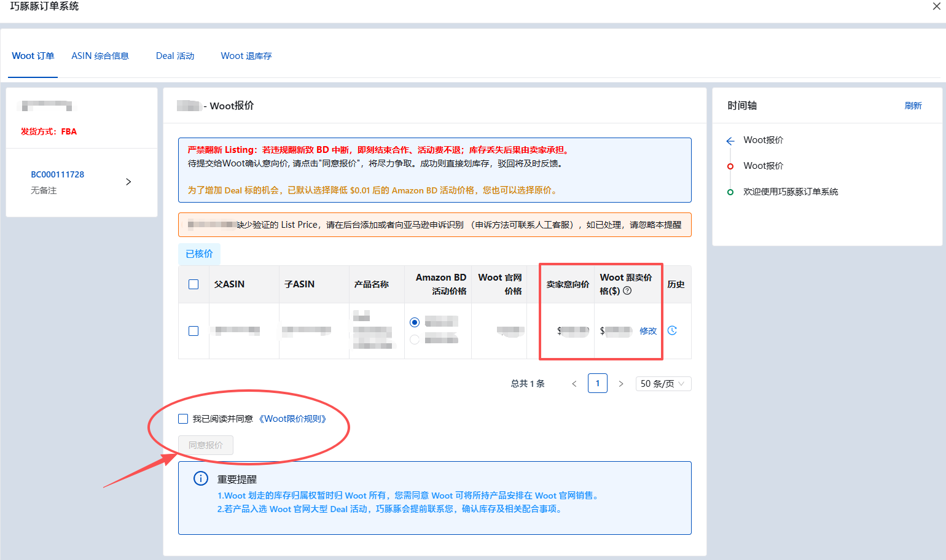
Task: Click the red 严禁翻新 Listing warning text
Action: [x=380, y=150]
